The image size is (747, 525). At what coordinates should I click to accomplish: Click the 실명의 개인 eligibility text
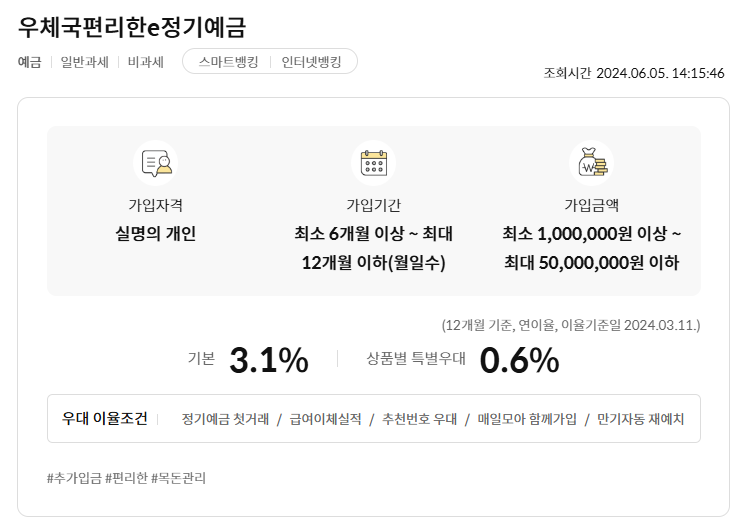coord(156,234)
